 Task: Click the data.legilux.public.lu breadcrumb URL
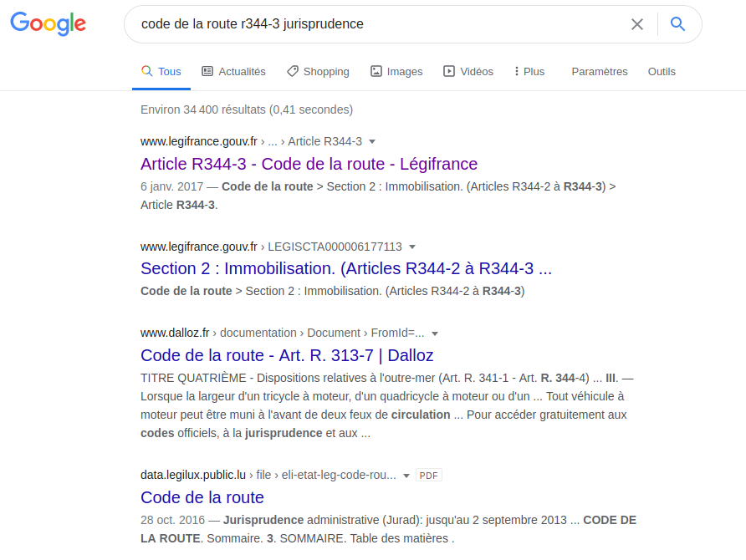(x=193, y=475)
